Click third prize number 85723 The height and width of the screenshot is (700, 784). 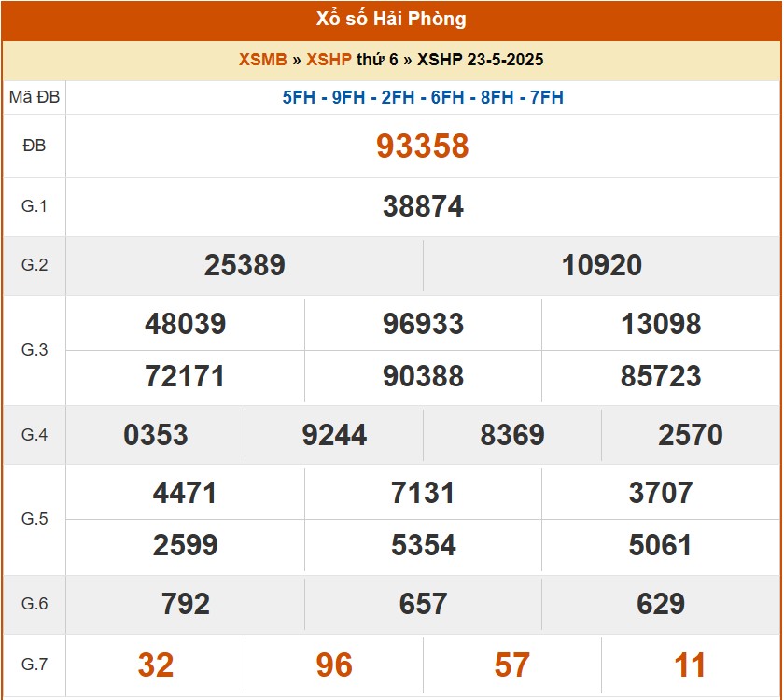pos(661,376)
